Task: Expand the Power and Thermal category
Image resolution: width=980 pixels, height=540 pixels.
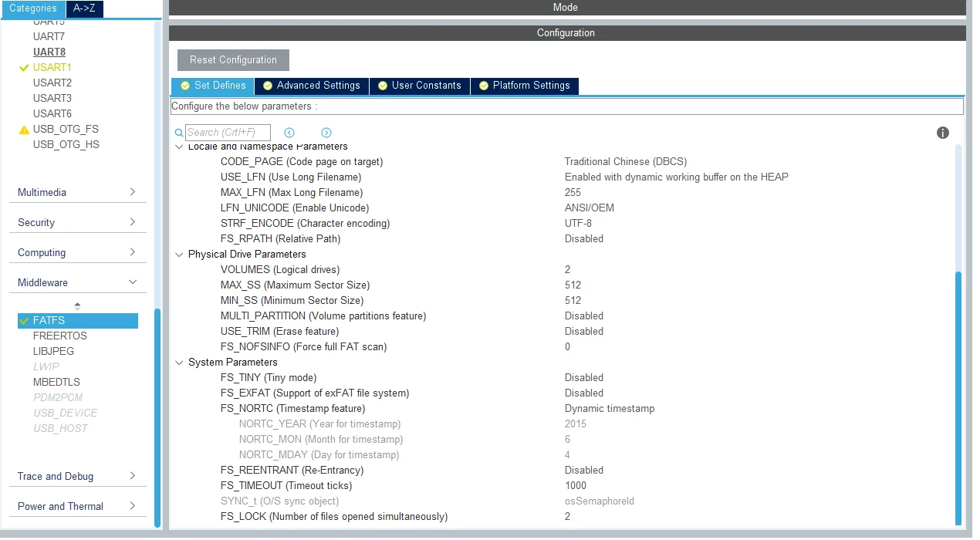Action: coord(133,505)
